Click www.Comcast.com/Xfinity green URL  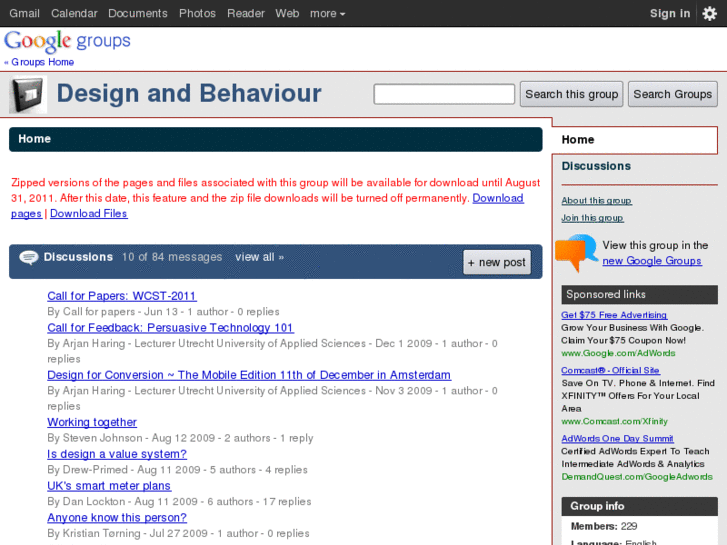pos(614,421)
